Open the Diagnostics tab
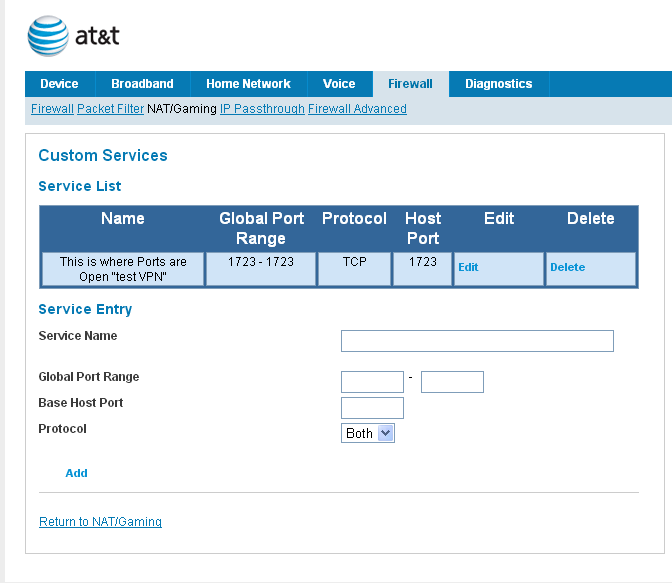672x583 pixels. 498,84
